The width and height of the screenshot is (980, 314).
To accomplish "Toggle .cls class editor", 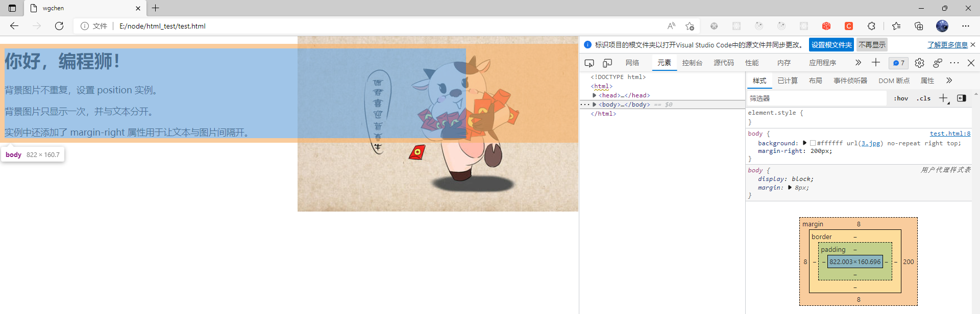I will tap(923, 98).
